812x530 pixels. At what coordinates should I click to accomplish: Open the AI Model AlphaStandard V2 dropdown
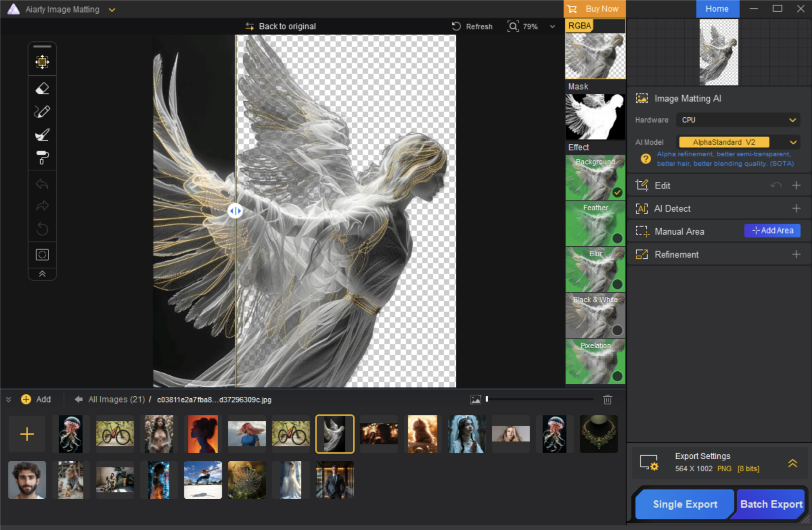tap(738, 142)
